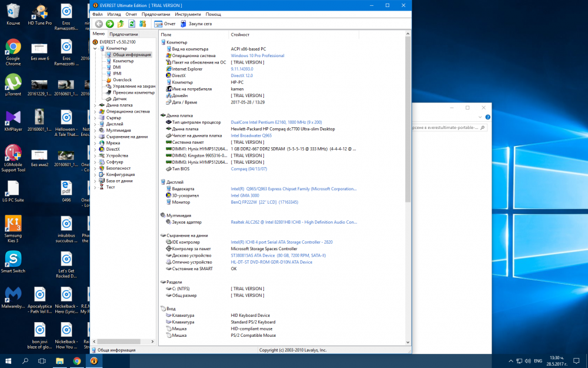Open the DualCore Intel Pentium E2160 link

pyautogui.click(x=276, y=122)
